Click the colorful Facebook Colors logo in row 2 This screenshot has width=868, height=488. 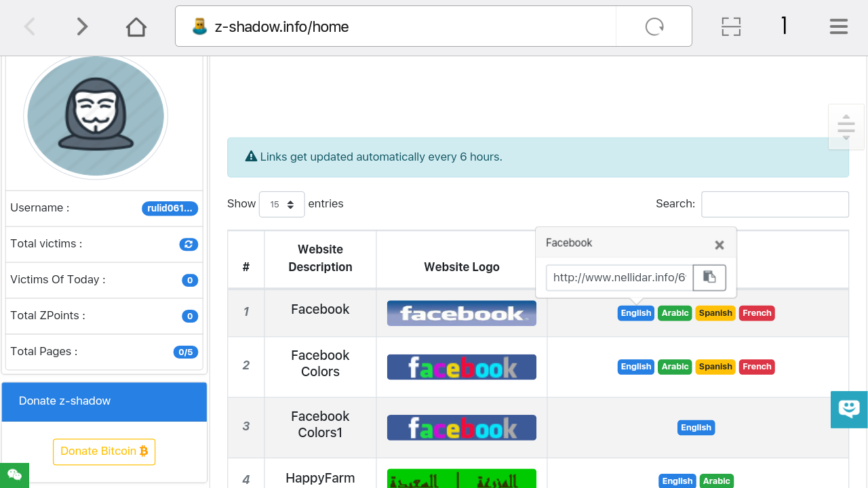(462, 367)
